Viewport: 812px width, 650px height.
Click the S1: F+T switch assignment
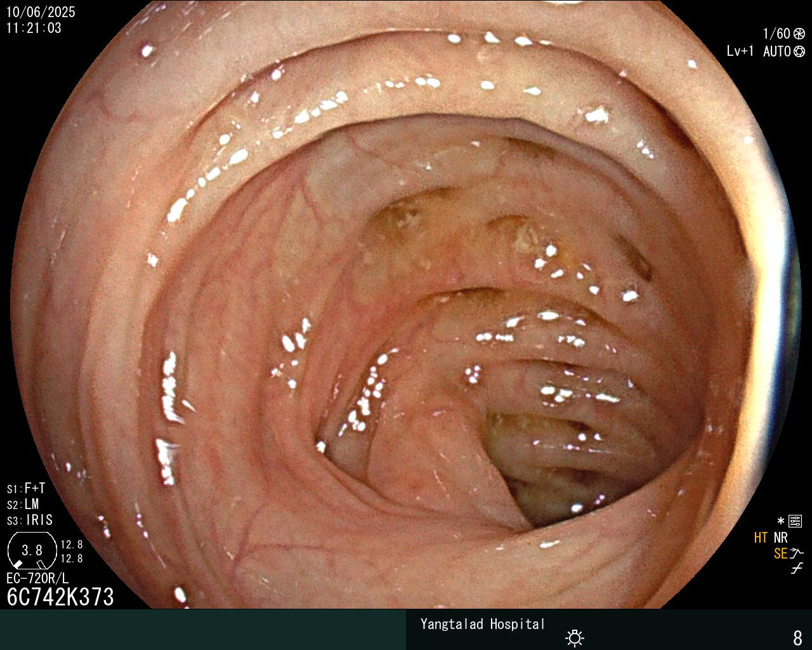[26, 489]
